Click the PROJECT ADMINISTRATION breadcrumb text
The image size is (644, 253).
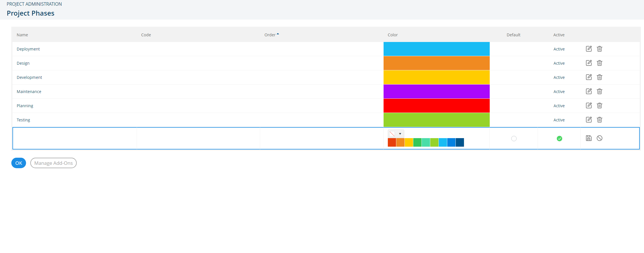[x=34, y=4]
